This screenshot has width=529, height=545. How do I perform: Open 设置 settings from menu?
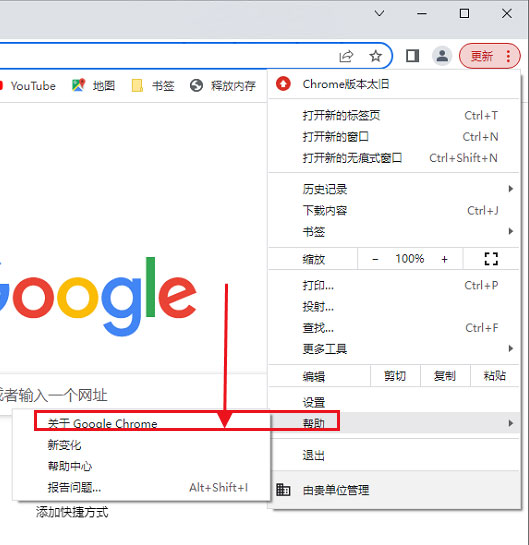394,402
